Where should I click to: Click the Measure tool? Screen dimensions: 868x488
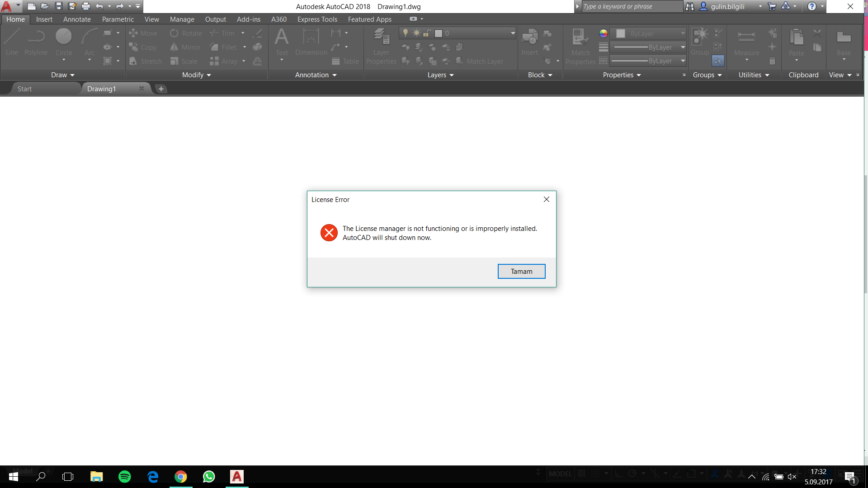pos(746,44)
